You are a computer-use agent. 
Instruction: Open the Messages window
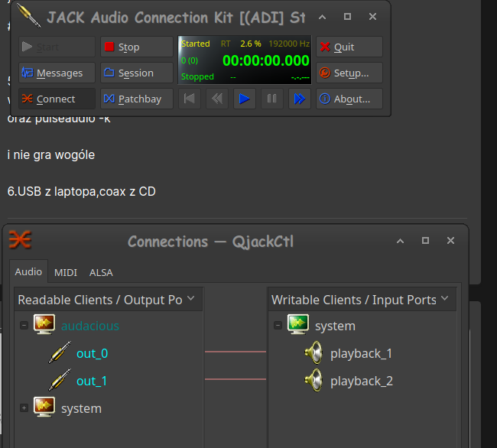[x=57, y=73]
